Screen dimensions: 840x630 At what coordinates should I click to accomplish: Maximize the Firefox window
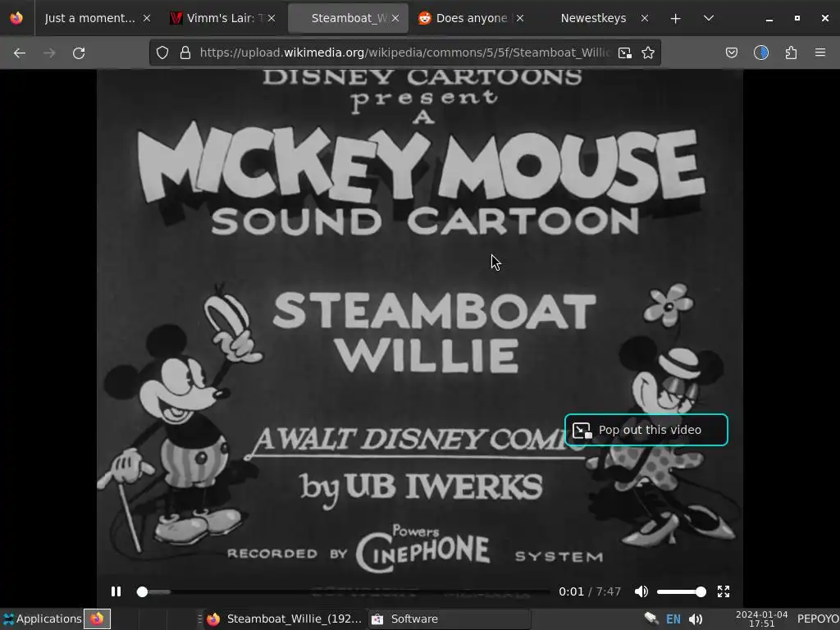click(797, 18)
